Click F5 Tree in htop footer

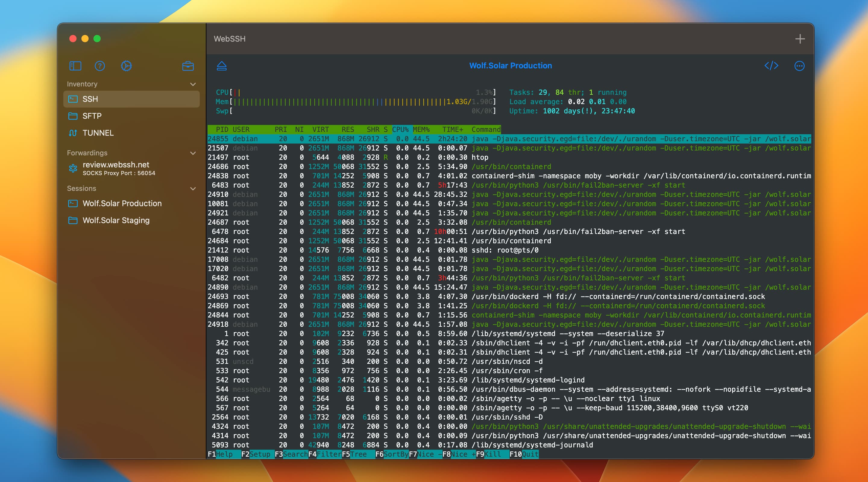[x=358, y=454]
